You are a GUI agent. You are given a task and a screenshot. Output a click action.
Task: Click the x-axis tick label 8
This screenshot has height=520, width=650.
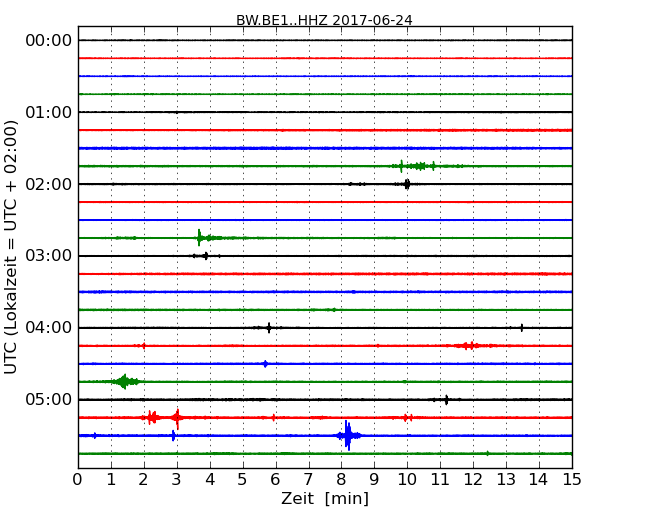[x=341, y=479]
